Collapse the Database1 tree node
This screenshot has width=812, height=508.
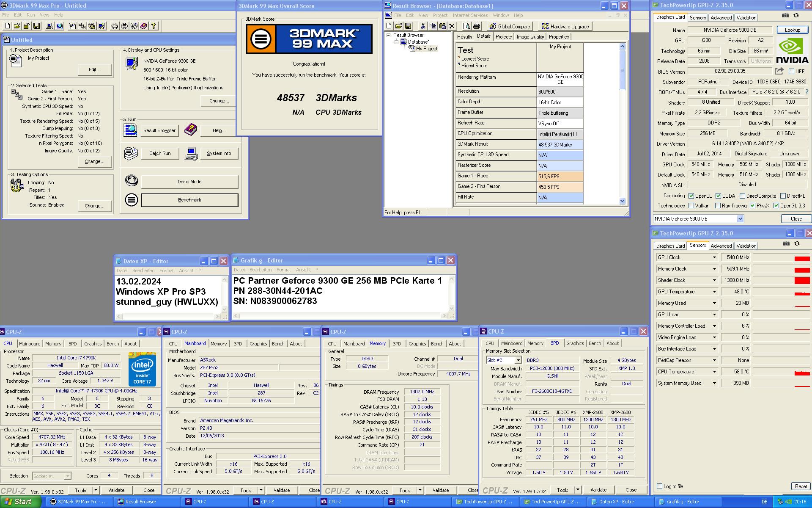coord(396,42)
